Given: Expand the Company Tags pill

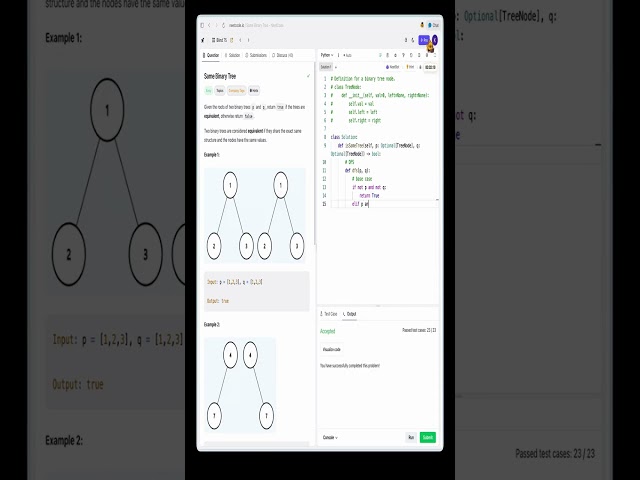Looking at the screenshot, I should (236, 91).
